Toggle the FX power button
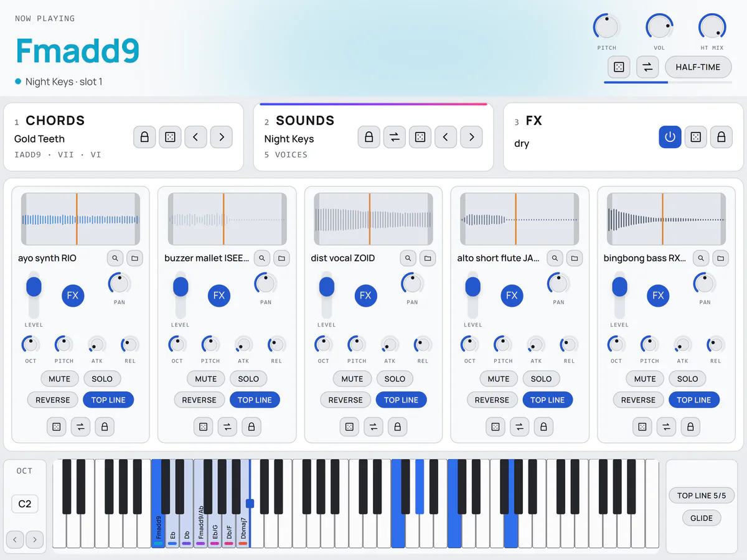Screen dimensions: 747x560 coord(670,137)
